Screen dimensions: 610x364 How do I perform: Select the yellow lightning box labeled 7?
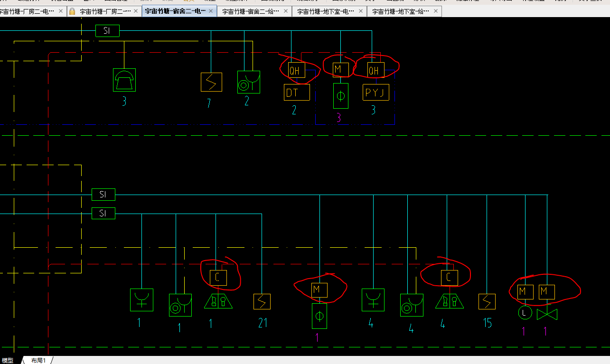211,82
